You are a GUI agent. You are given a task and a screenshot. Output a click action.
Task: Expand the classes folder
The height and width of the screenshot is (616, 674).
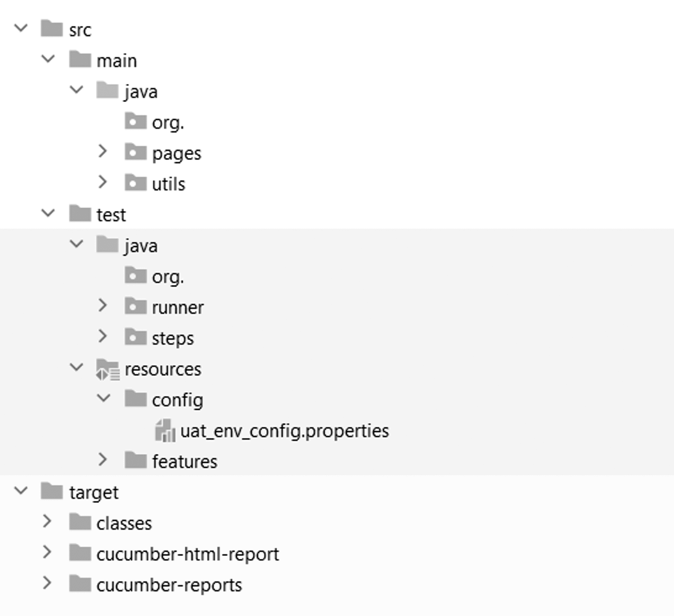[47, 521]
